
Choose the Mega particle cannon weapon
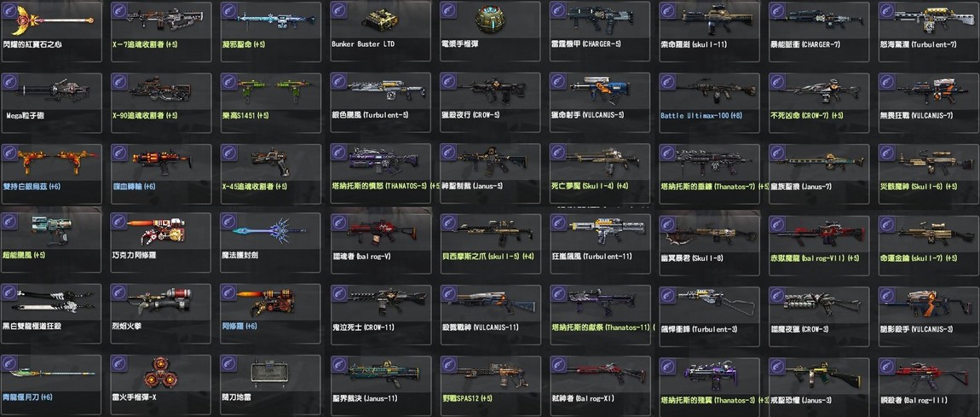[x=51, y=102]
